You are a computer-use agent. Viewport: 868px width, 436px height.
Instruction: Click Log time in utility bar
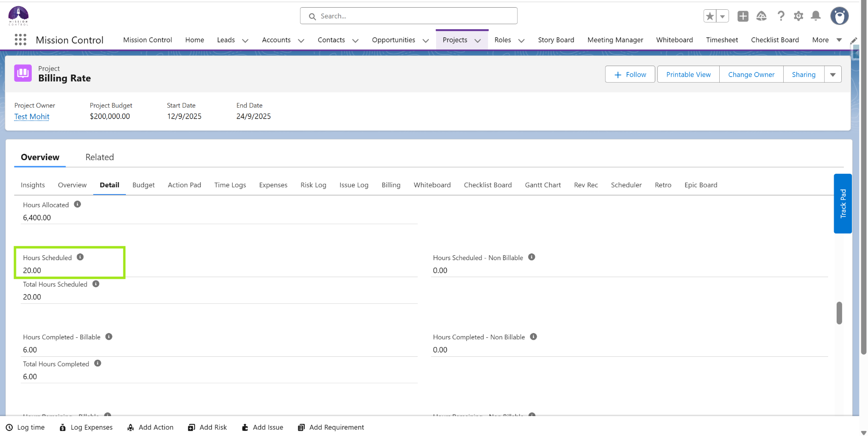(25, 427)
